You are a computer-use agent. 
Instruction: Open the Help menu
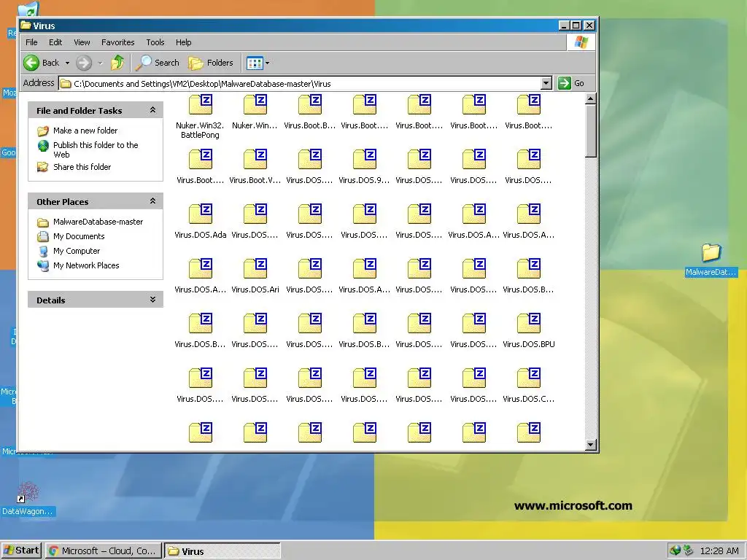[x=183, y=42]
